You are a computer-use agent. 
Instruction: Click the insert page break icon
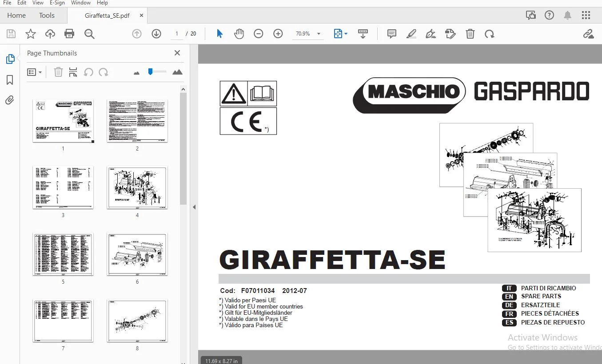click(x=73, y=72)
